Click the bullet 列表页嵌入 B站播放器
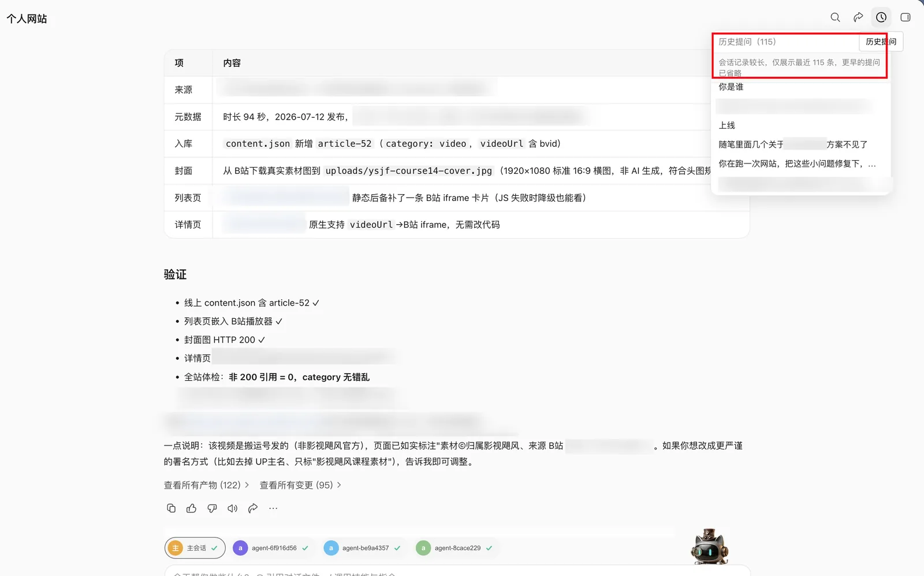The width and height of the screenshot is (924, 576). (233, 321)
